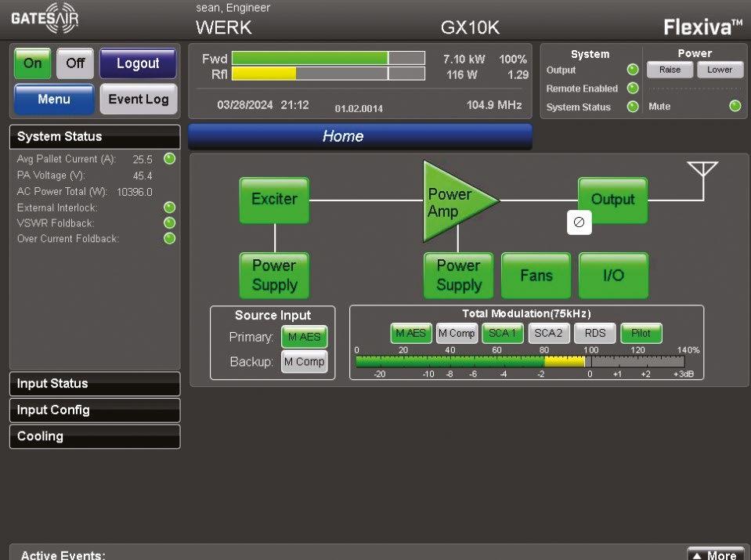Expand the System Status panel header

(95, 136)
